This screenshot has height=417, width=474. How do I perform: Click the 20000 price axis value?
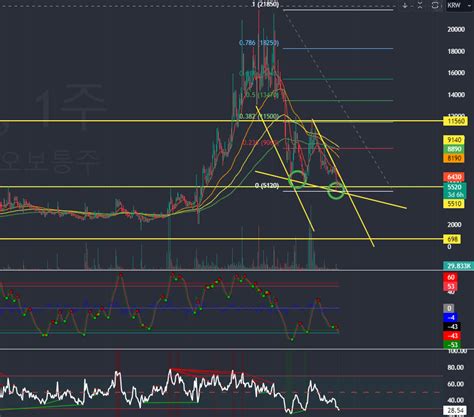click(456, 29)
